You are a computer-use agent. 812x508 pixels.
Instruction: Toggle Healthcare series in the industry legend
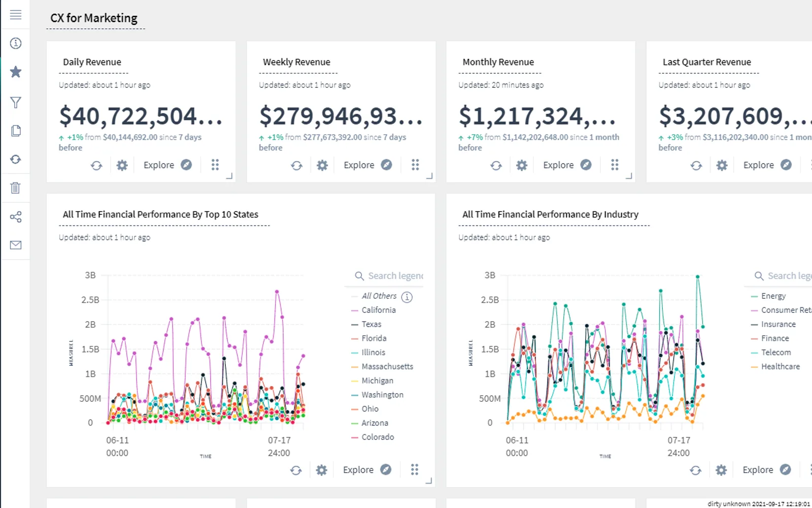click(x=775, y=366)
